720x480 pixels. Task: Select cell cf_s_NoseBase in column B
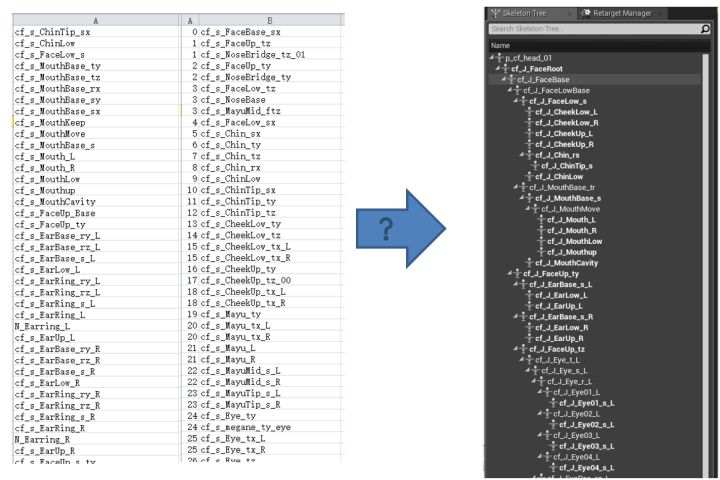(x=270, y=100)
